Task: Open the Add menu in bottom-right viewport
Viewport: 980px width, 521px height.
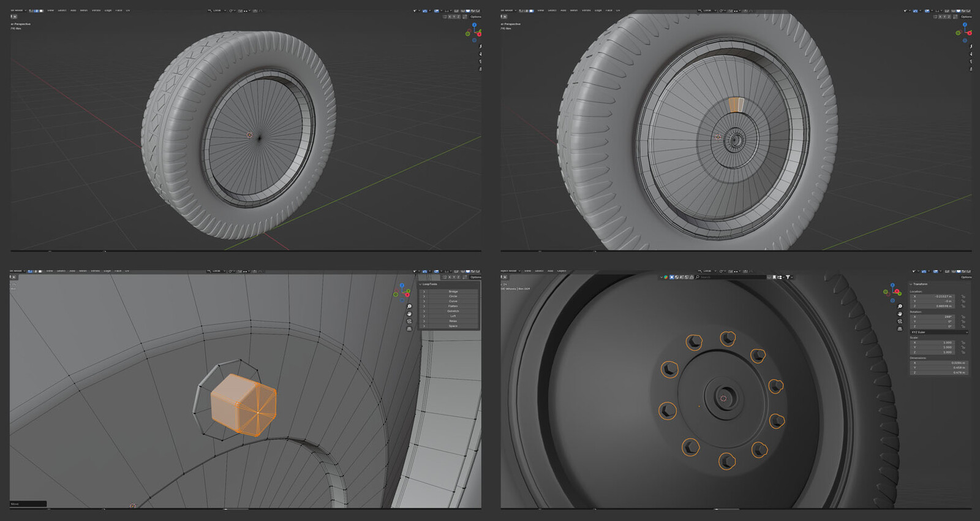Action: pyautogui.click(x=551, y=271)
